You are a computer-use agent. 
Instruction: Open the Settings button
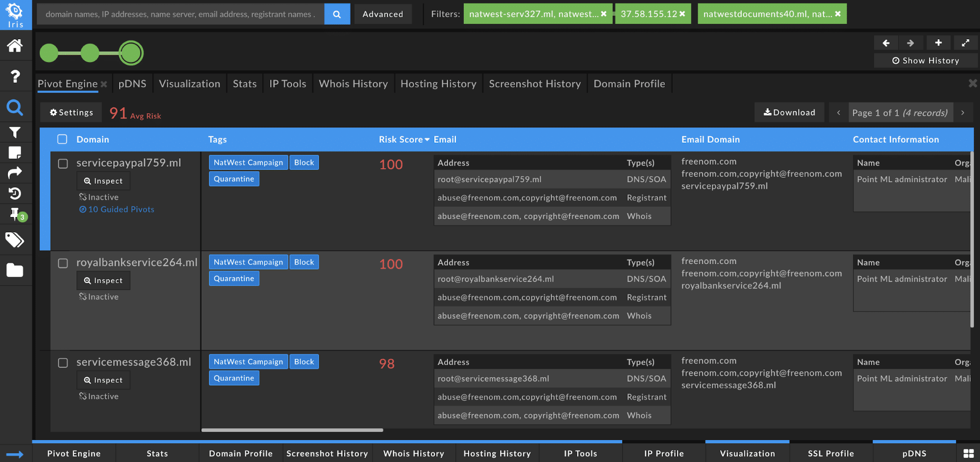click(71, 112)
